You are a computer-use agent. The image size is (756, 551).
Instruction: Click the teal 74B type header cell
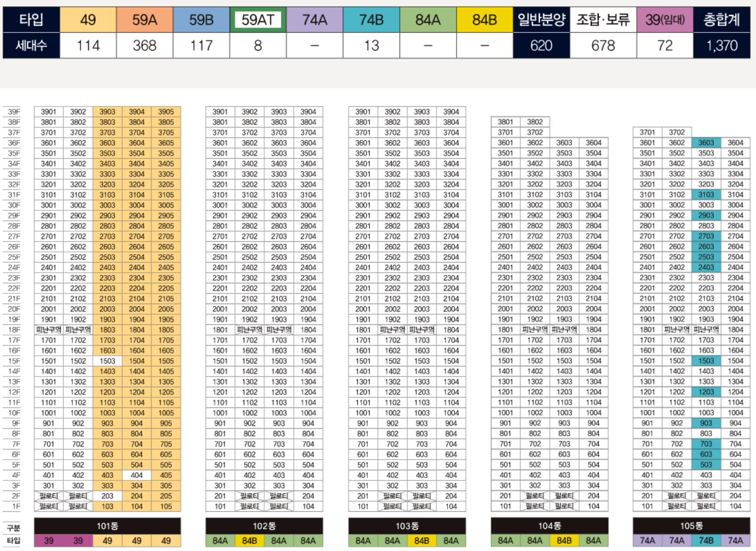[x=371, y=20]
